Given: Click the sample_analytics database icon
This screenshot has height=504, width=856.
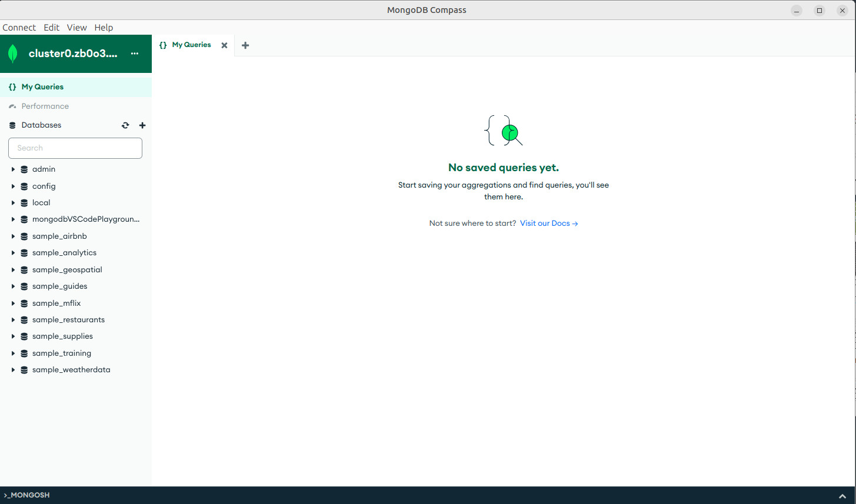Looking at the screenshot, I should pos(24,253).
